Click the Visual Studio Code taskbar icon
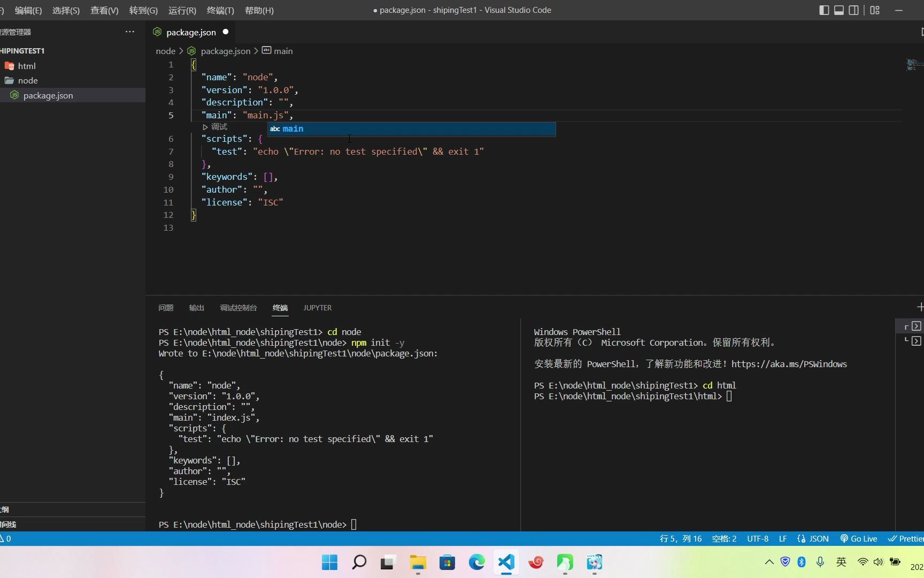This screenshot has width=924, height=578. tap(506, 562)
